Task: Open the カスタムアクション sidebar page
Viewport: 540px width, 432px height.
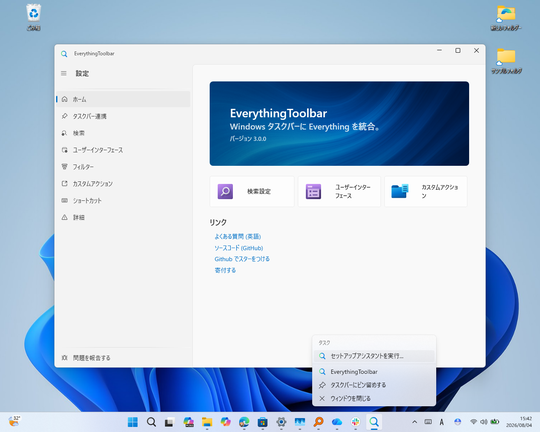Action: (x=123, y=184)
